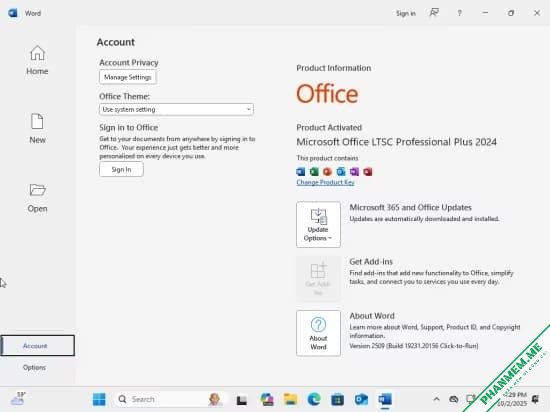Open Options in the sidebar

pyautogui.click(x=34, y=367)
